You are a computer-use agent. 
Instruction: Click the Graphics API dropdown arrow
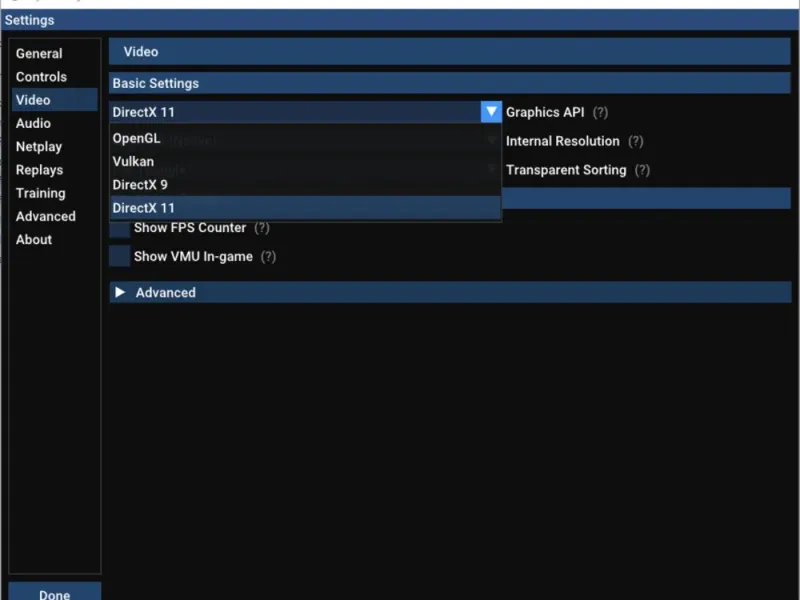pos(491,112)
